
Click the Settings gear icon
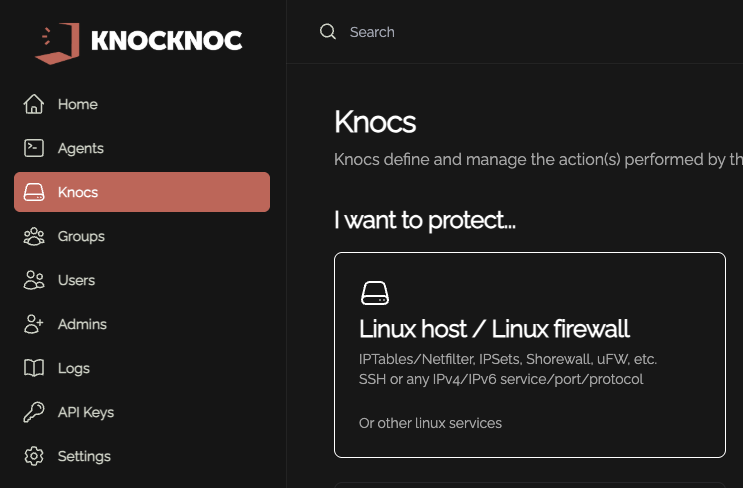(x=34, y=456)
